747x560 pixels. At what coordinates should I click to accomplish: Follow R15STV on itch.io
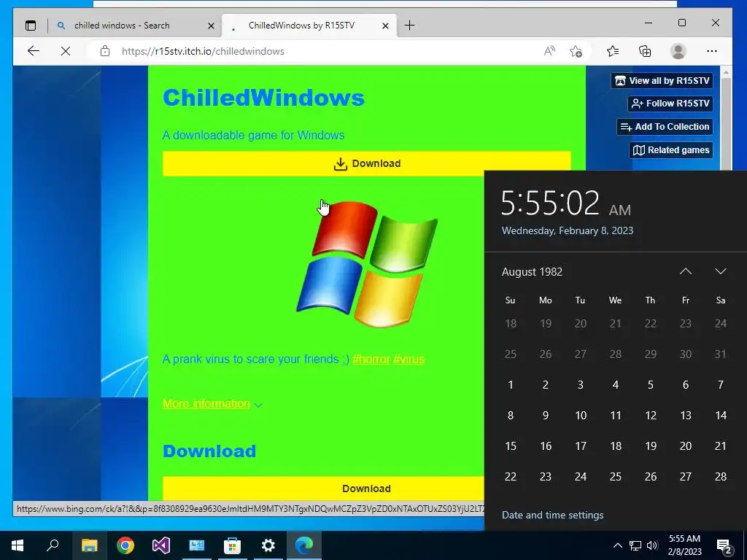pyautogui.click(x=670, y=104)
